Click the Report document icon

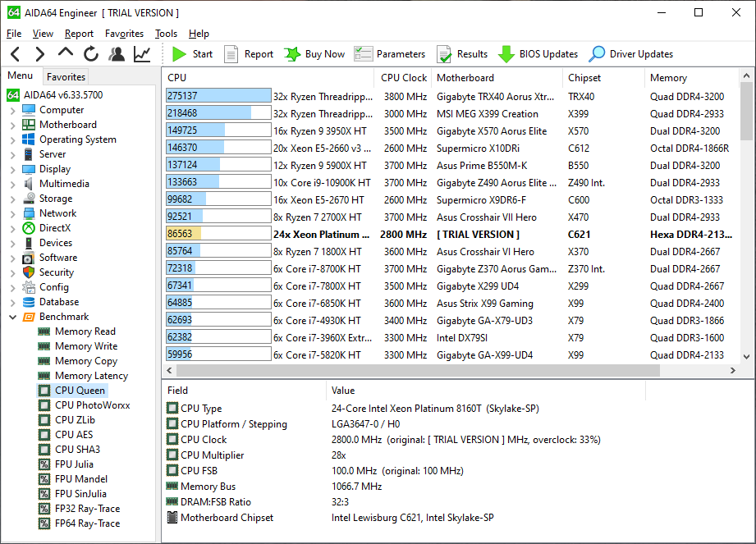pos(231,54)
